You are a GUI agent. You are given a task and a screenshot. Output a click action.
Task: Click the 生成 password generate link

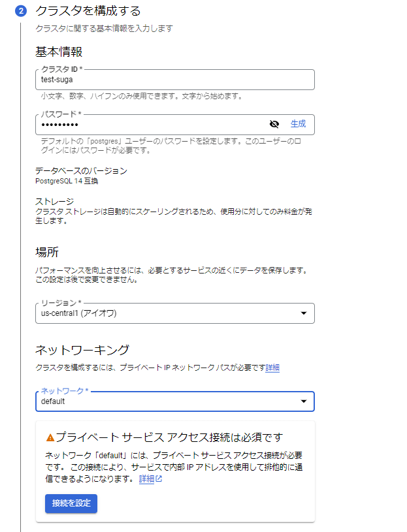pos(298,124)
